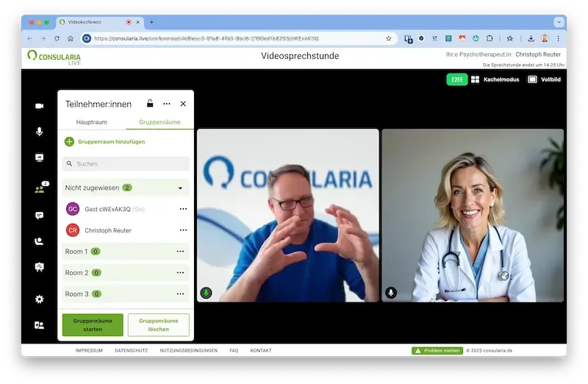
Task: Click the green E2EE encryption badge
Action: pos(456,79)
